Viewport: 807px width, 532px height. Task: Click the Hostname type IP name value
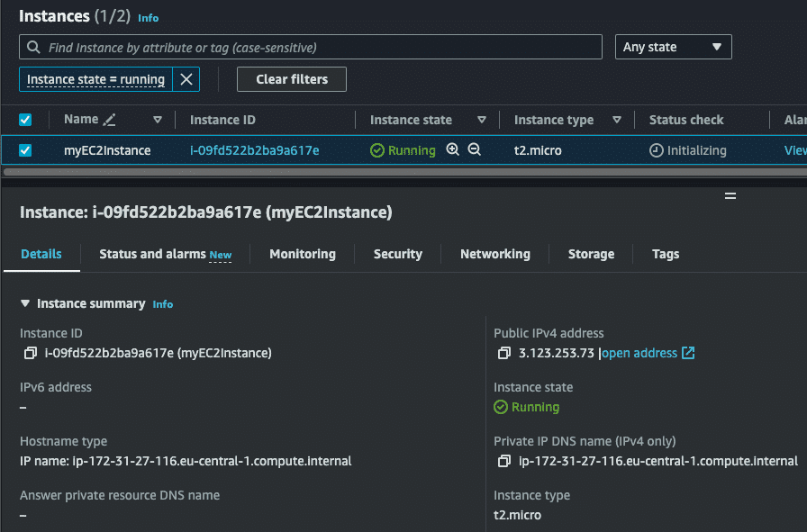(x=186, y=461)
